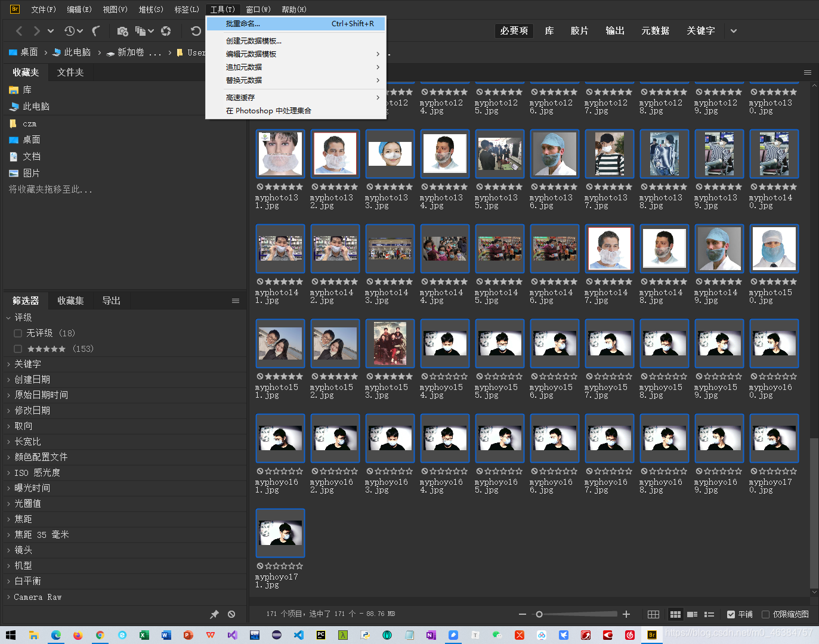Open Word from the taskbar
The image size is (819, 644).
[166, 635]
